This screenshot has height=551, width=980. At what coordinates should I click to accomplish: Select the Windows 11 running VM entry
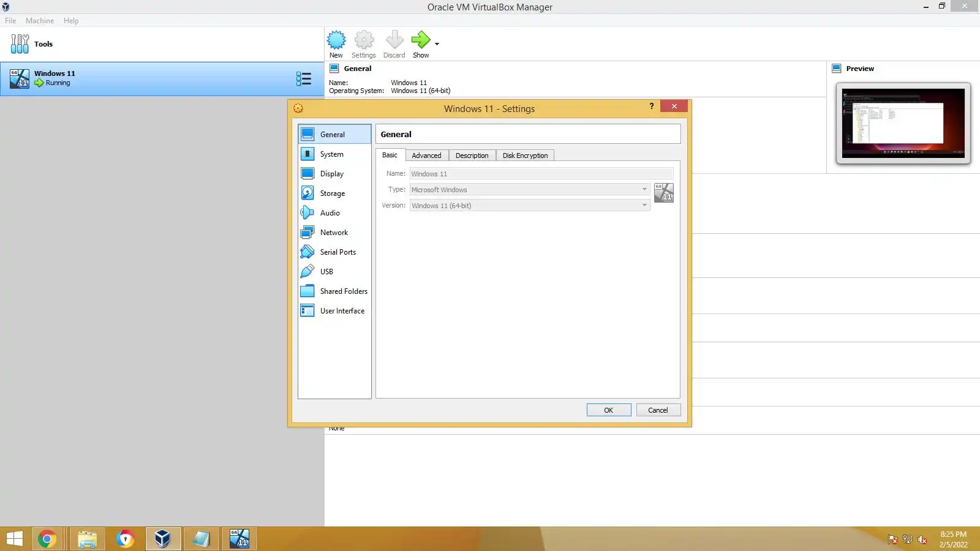click(162, 78)
